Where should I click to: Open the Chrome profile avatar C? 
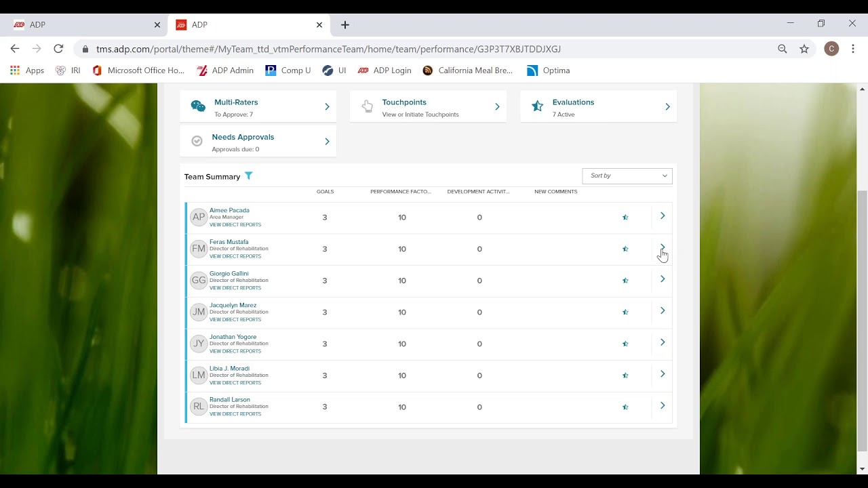[831, 49]
